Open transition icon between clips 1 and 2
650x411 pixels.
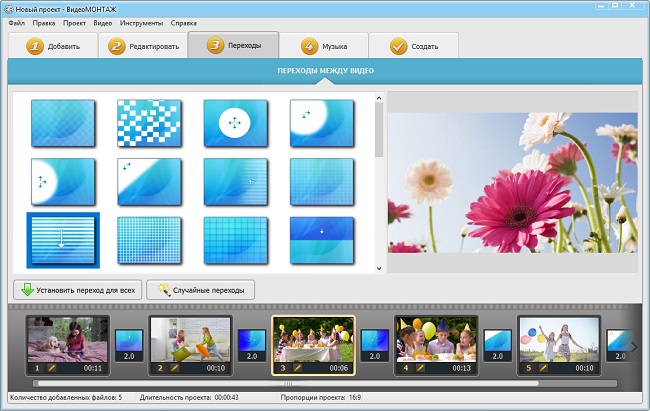pyautogui.click(x=129, y=346)
